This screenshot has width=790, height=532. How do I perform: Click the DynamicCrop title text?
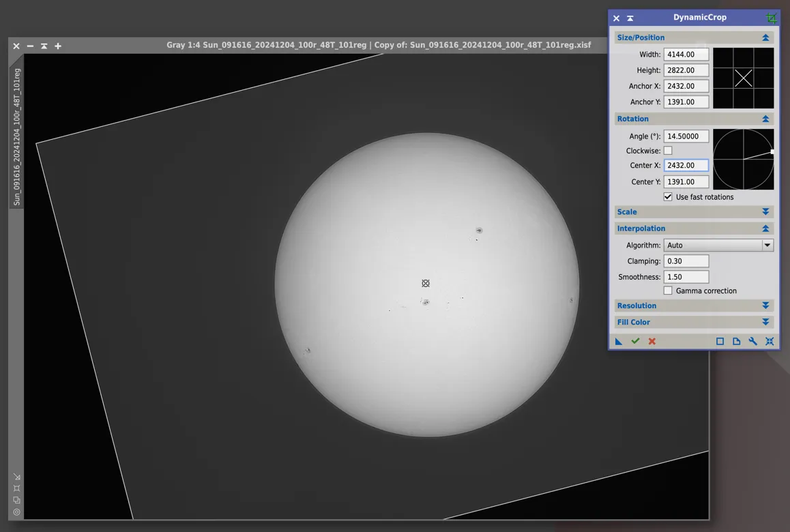pyautogui.click(x=700, y=17)
